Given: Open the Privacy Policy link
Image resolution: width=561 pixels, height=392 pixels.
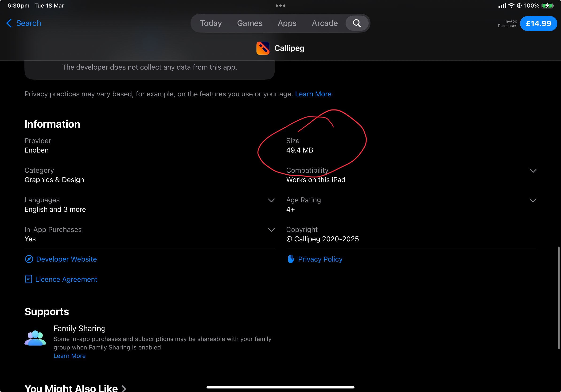Looking at the screenshot, I should pos(320,259).
